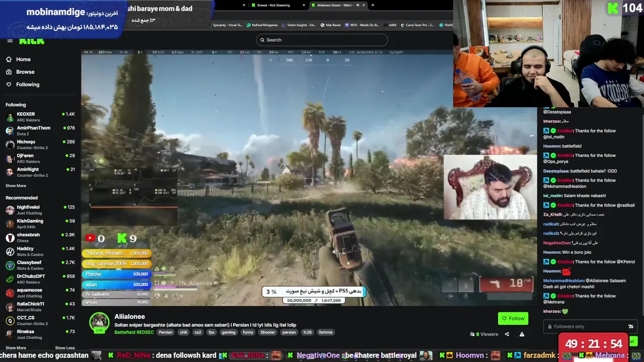
Task: Open KishGaming channel avatar
Action: (x=10, y=224)
